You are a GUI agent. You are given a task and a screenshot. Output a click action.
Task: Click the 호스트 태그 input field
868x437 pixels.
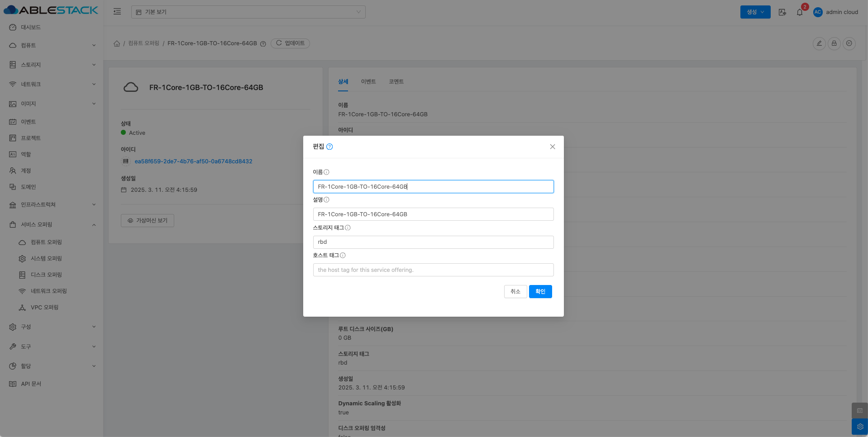pyautogui.click(x=433, y=270)
